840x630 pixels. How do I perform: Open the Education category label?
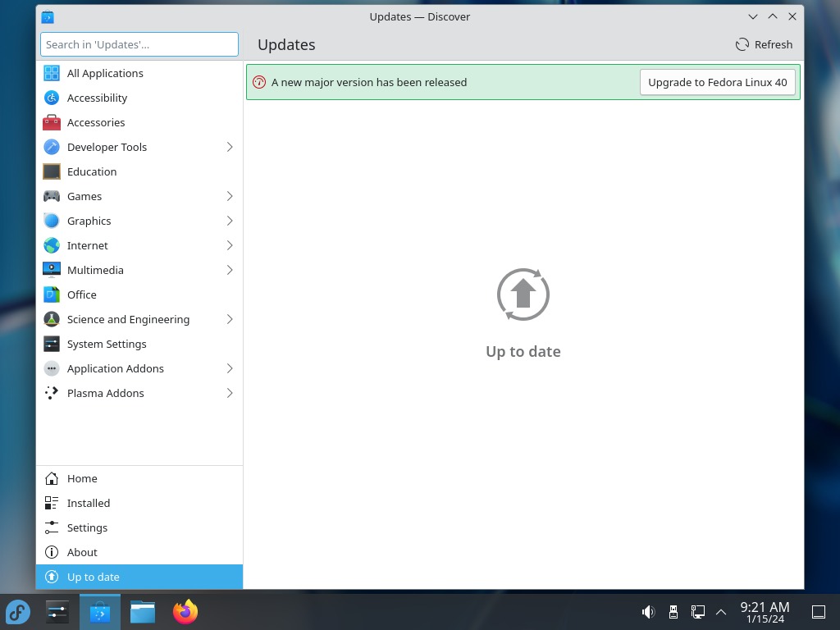click(x=92, y=172)
